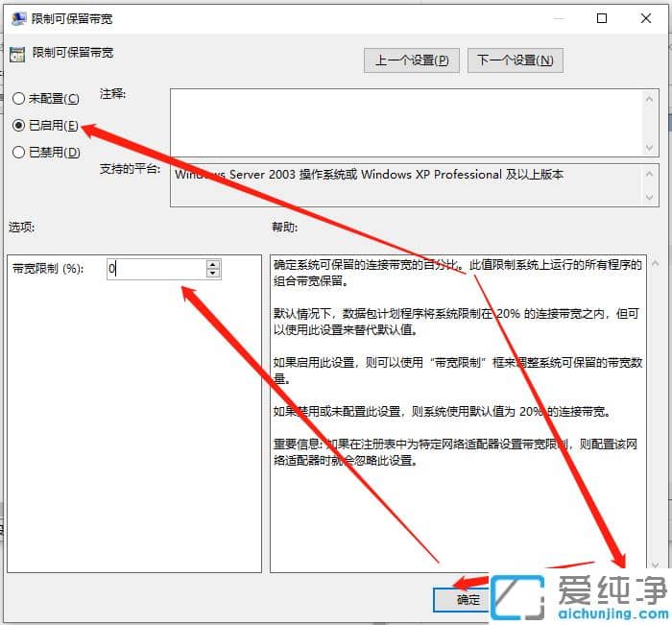Image resolution: width=672 pixels, height=625 pixels.
Task: Maximize the 限制可保留带宽 window
Action: [x=602, y=18]
